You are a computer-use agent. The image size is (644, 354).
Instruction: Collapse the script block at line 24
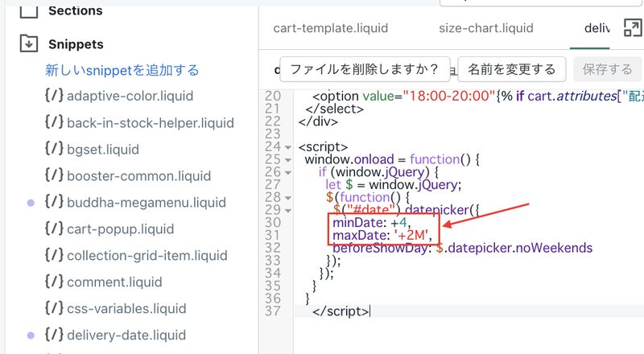[288, 147]
